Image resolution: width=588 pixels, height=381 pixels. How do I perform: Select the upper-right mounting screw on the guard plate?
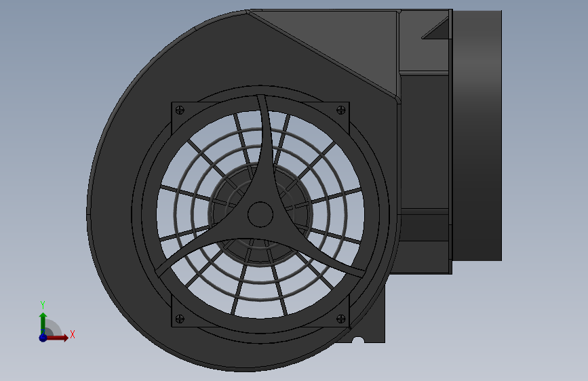pyautogui.click(x=341, y=110)
